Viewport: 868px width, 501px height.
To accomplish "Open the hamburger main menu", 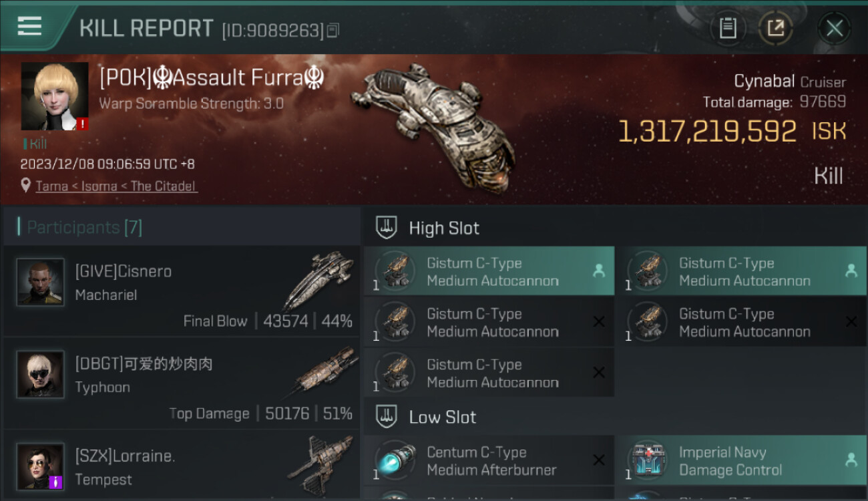I will (29, 27).
